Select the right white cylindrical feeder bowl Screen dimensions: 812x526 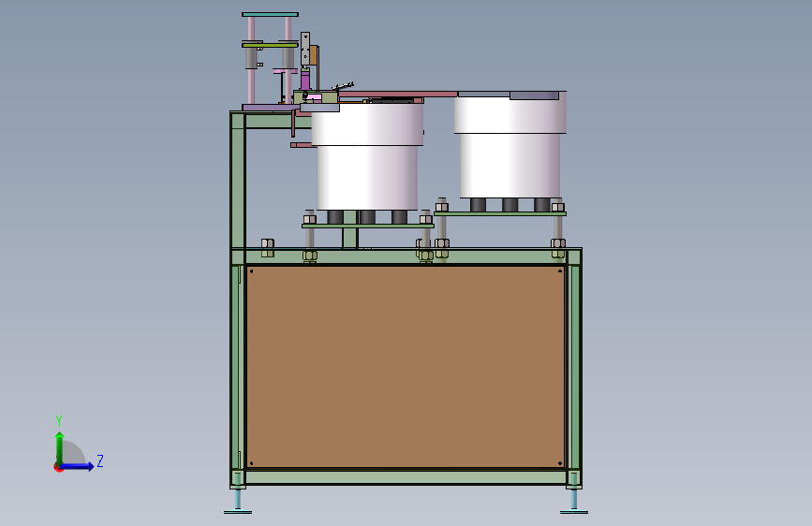tap(510, 145)
